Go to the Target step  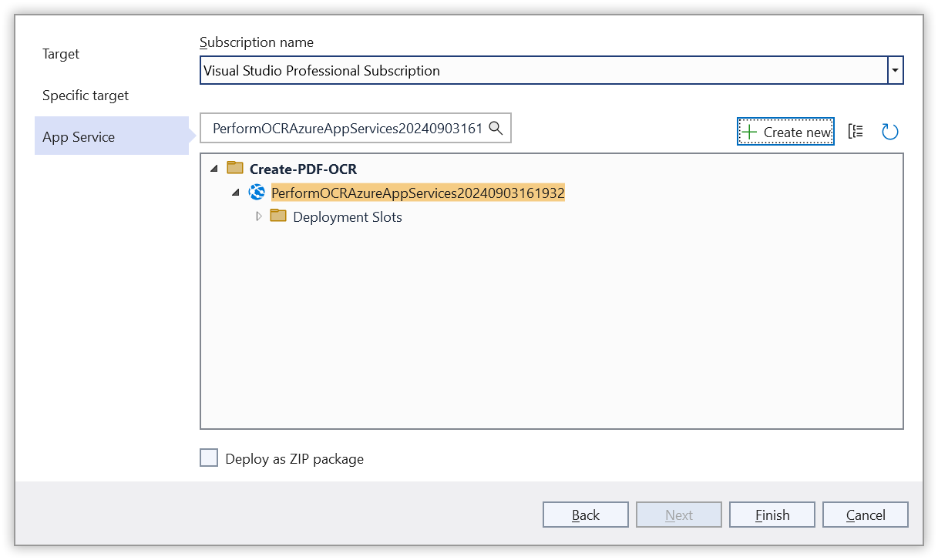61,54
